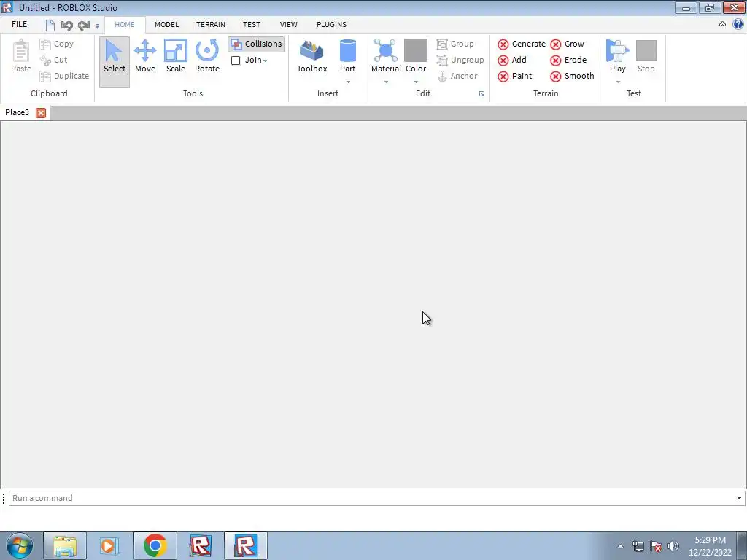Close the Place3 tab

(x=41, y=113)
